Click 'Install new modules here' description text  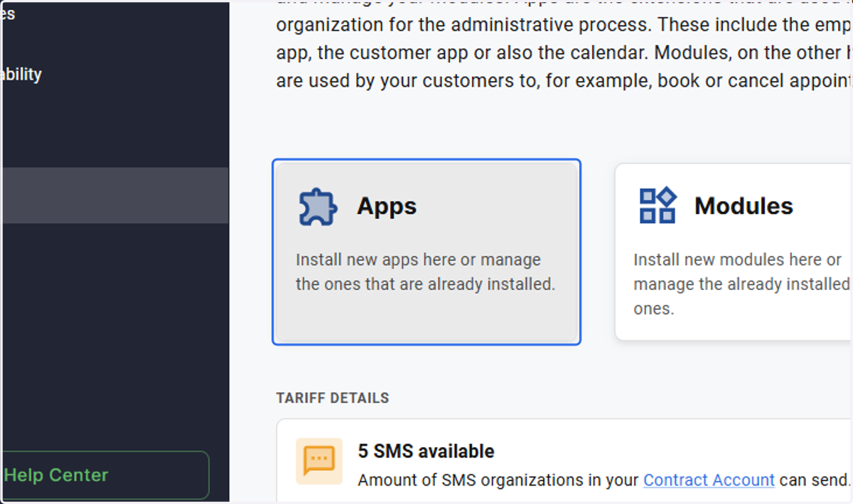pyautogui.click(x=741, y=284)
